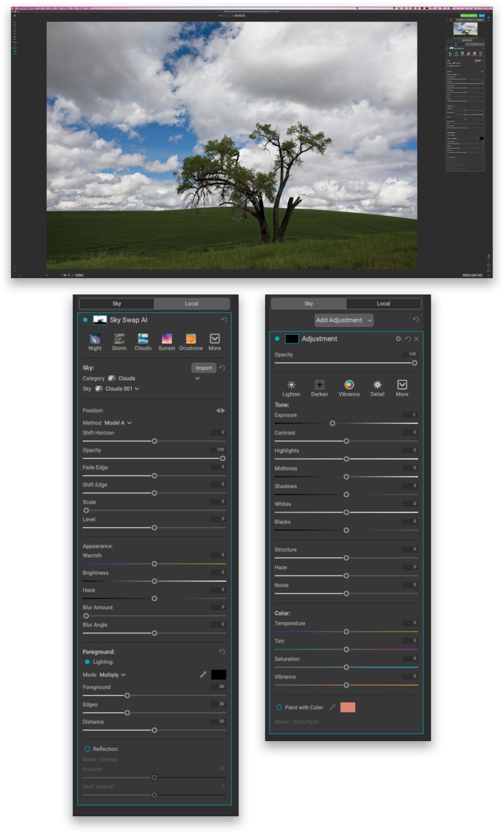
Task: Enable Paint with Color
Action: 280,707
